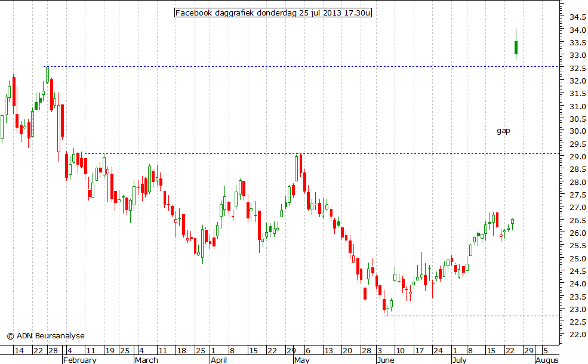Select the 34.0 price axis label
This screenshot has width=588, height=364.
578,30
